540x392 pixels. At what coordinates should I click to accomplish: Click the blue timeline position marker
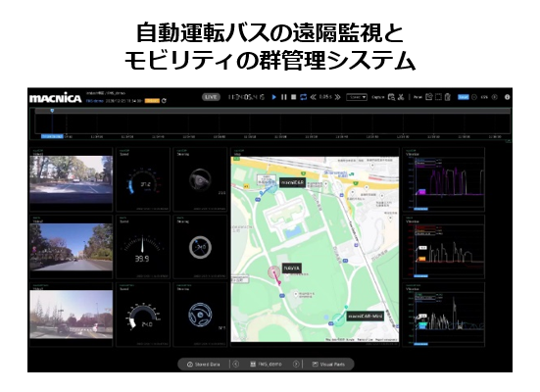coord(52,111)
